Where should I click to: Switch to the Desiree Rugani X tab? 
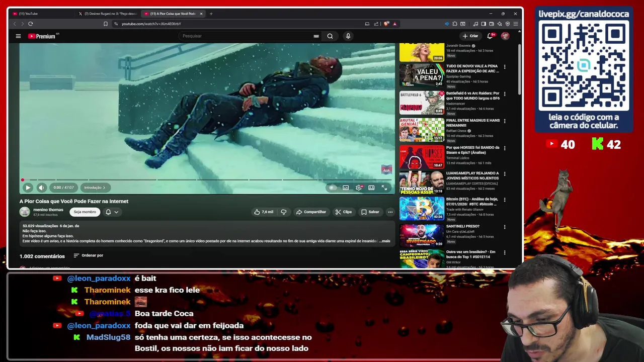pyautogui.click(x=108, y=14)
